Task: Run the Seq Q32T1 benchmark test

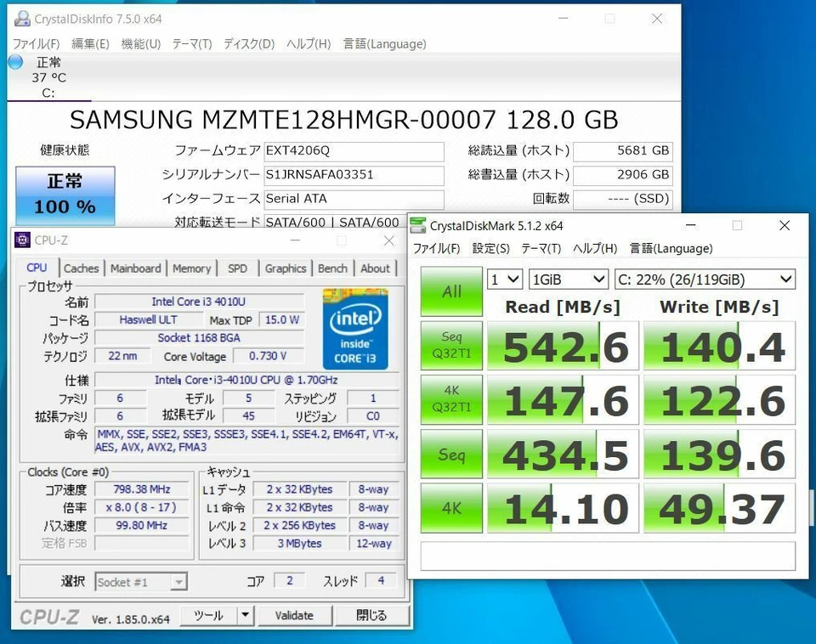Action: pyautogui.click(x=451, y=346)
